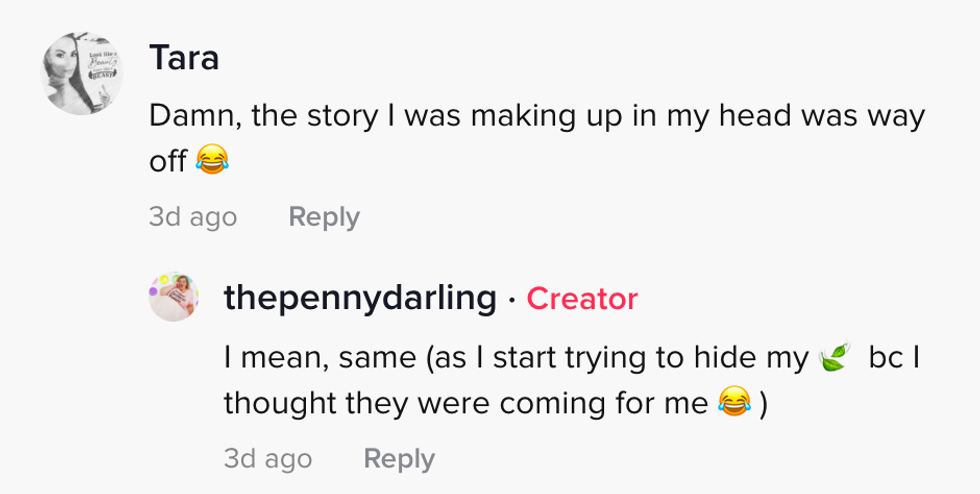This screenshot has height=494, width=980.
Task: Click the word off in Tara's comment
Action: [x=168, y=160]
